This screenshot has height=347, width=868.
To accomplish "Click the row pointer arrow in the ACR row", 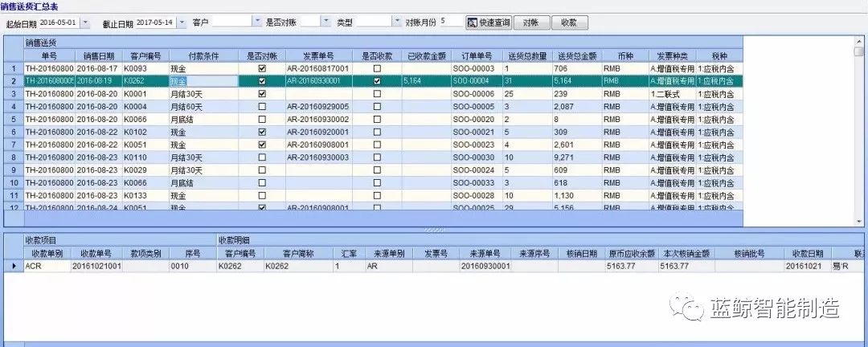I will (x=11, y=266).
